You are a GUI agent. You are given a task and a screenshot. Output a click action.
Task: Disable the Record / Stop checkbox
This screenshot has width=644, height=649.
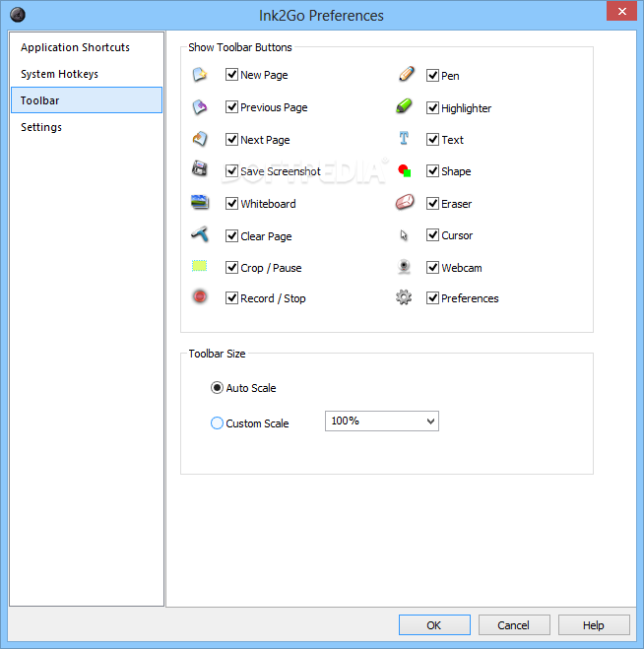pyautogui.click(x=231, y=298)
